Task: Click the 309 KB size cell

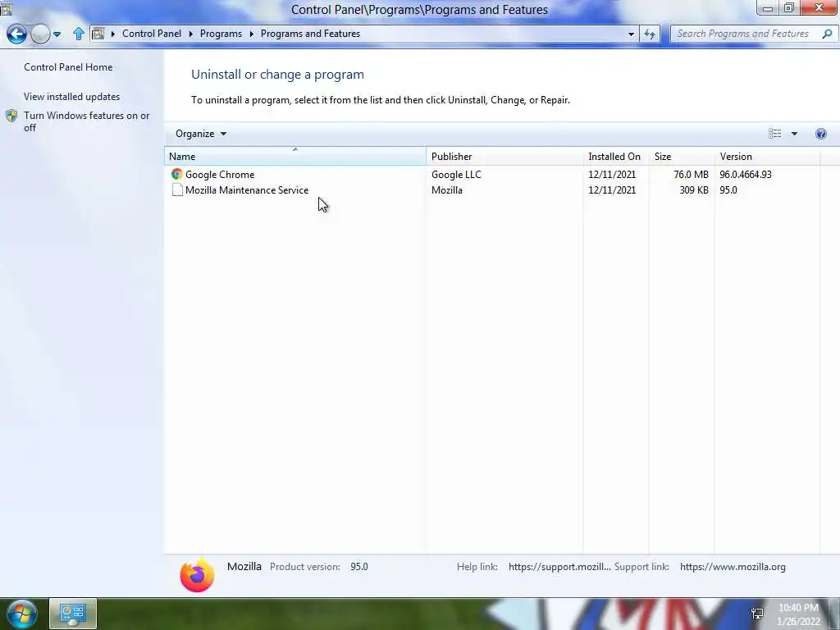Action: (x=694, y=190)
